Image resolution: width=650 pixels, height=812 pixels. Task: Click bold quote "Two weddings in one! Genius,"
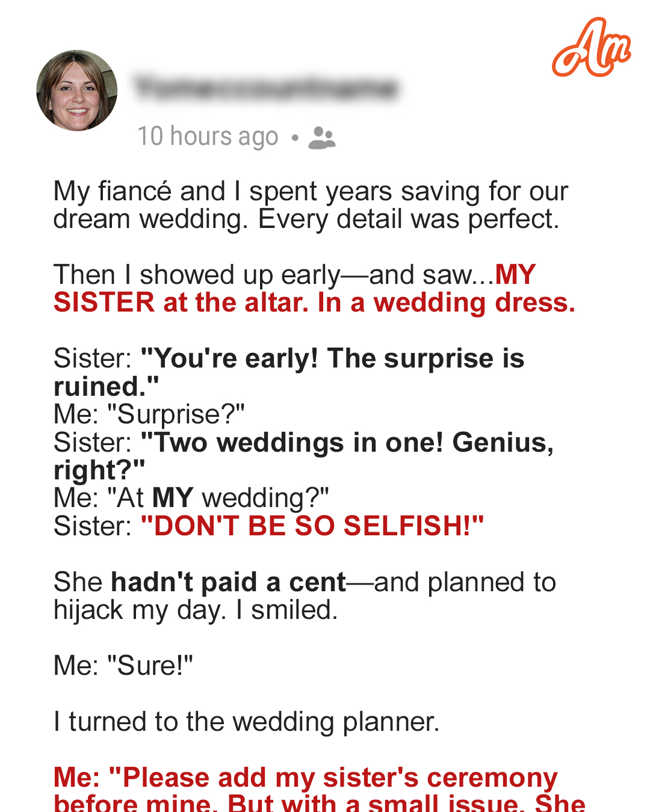pyautogui.click(x=347, y=443)
